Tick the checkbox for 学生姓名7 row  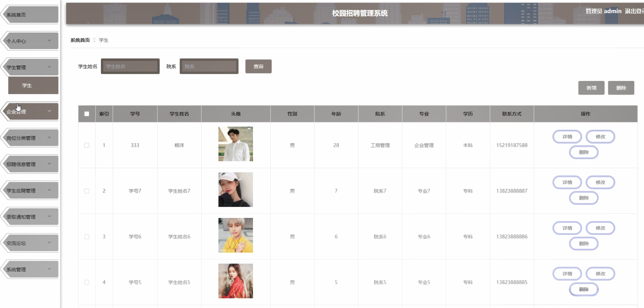tap(86, 191)
